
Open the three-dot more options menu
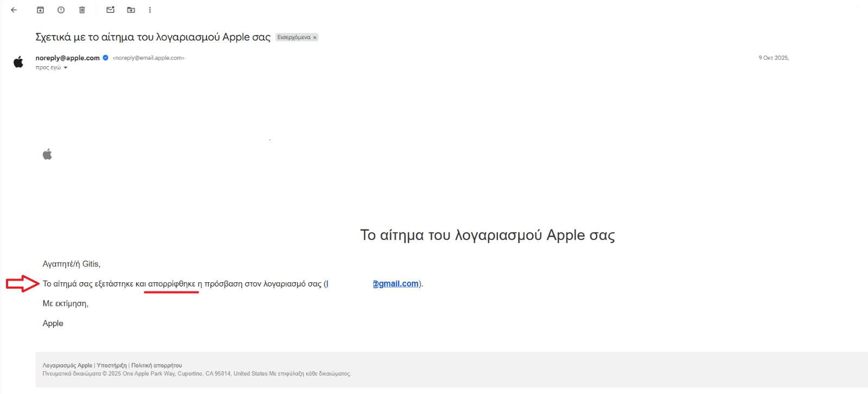tap(150, 10)
